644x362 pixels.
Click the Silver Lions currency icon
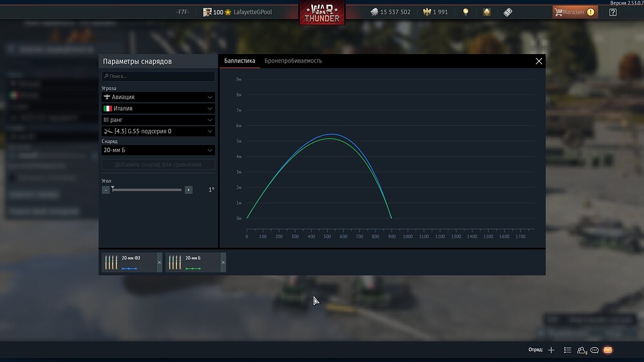pos(374,12)
